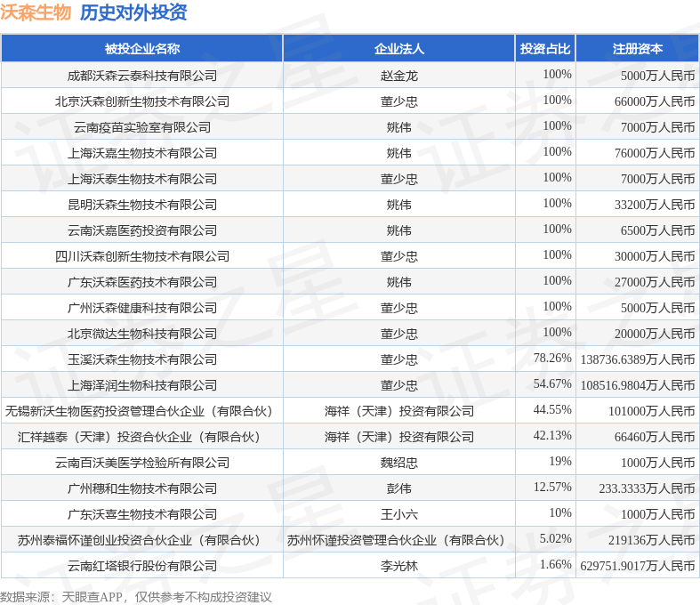Click capital value 33200万人民币
The width and height of the screenshot is (700, 605).
click(x=655, y=205)
